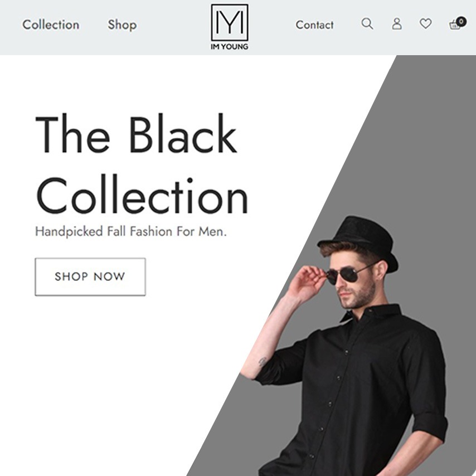Click the model's black fedora hat

[x=358, y=241]
